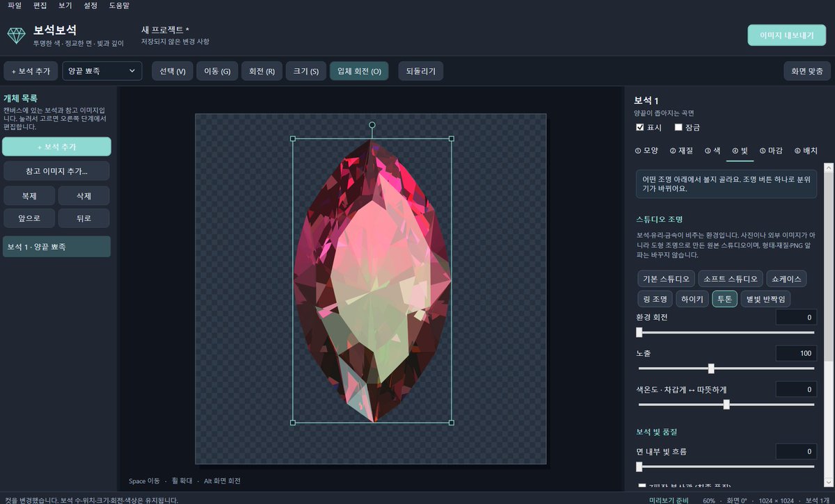Switch to the ③ 색 tab
This screenshot has height=504, width=835.
pyautogui.click(x=712, y=150)
